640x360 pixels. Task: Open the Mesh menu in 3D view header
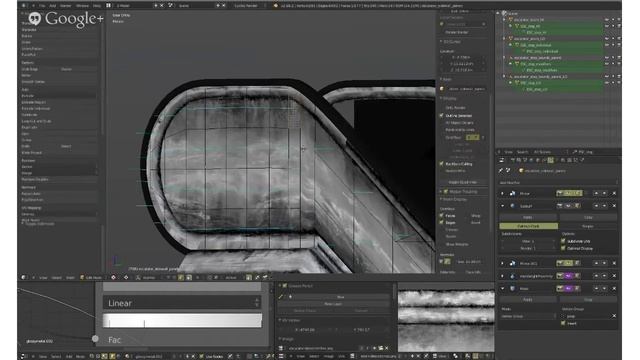70,278
